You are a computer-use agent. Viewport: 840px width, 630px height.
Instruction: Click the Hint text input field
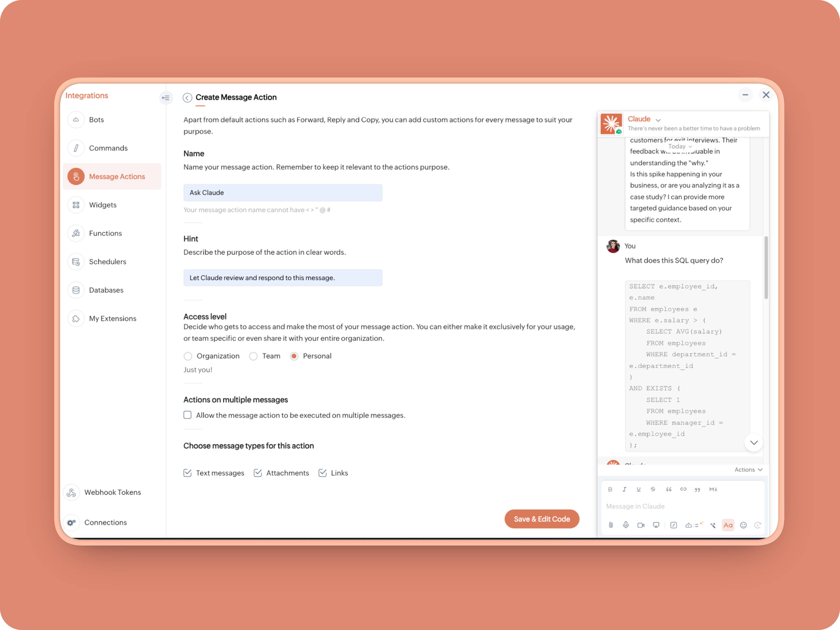[283, 278]
